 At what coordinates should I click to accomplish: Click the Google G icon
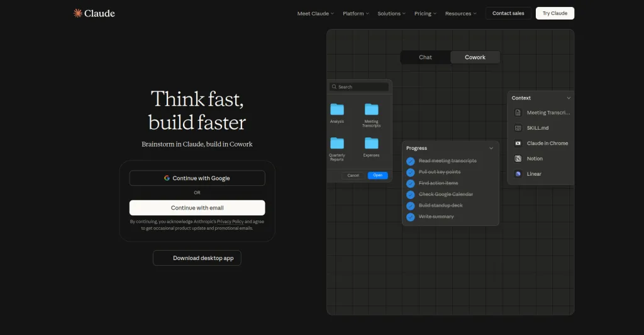pyautogui.click(x=167, y=178)
